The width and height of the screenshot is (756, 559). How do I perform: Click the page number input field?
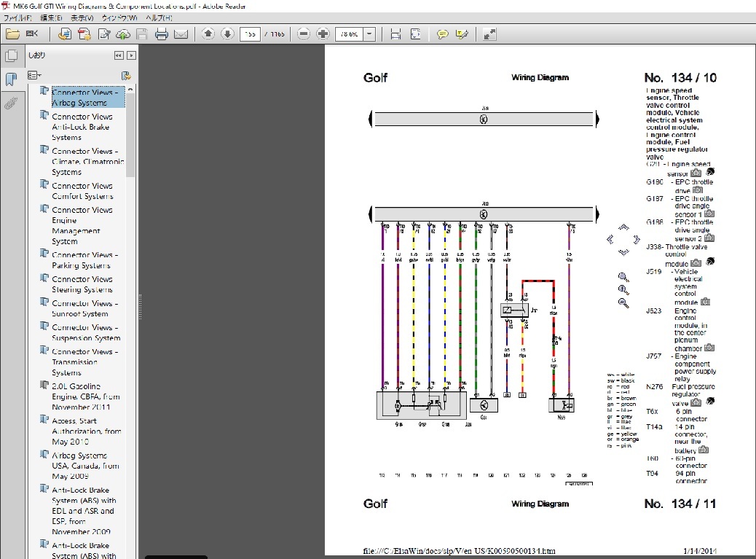coord(250,34)
